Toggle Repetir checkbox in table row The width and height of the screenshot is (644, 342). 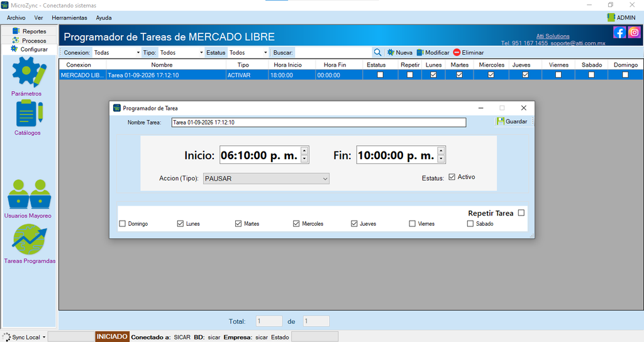click(x=410, y=75)
